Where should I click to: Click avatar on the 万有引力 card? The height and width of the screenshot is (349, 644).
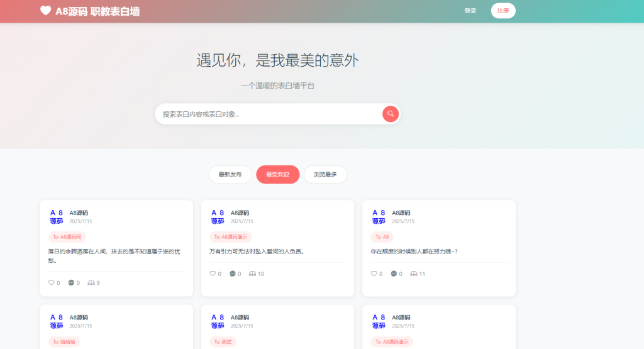point(218,217)
